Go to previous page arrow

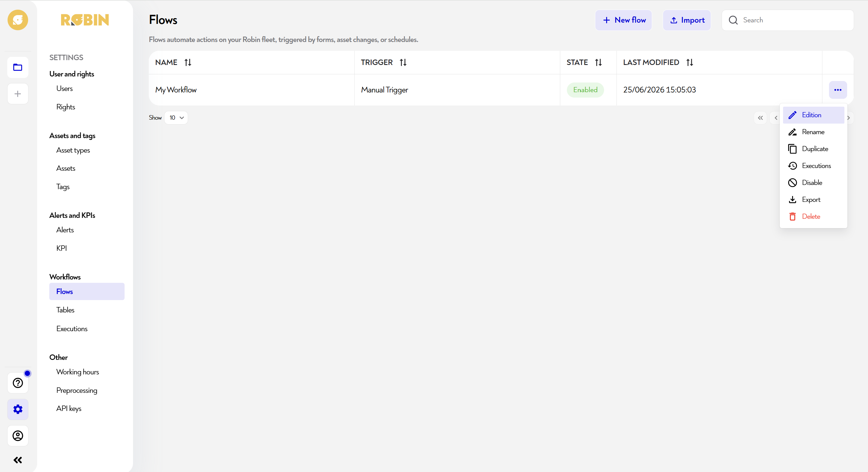point(776,118)
